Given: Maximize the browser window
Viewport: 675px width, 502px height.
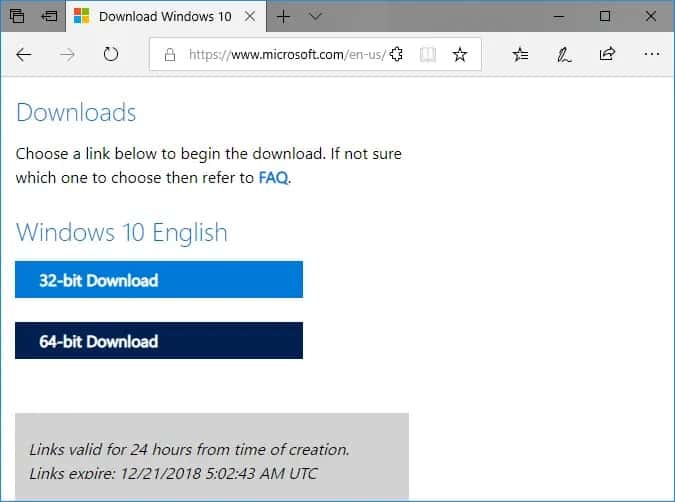Looking at the screenshot, I should coord(605,16).
